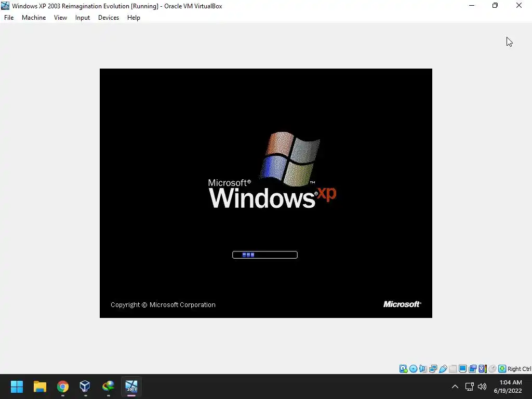This screenshot has height=399, width=532.
Task: Open the File menu
Action: (9, 18)
